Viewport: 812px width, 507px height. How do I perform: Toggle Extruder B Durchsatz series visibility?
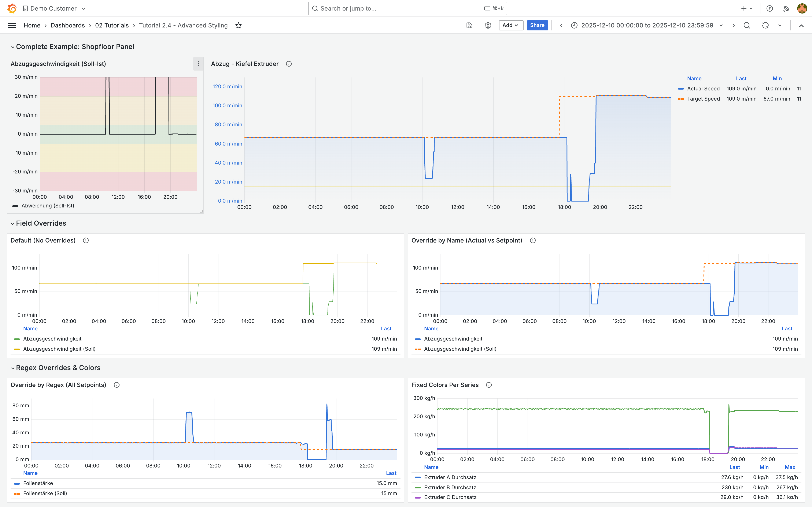pyautogui.click(x=450, y=487)
